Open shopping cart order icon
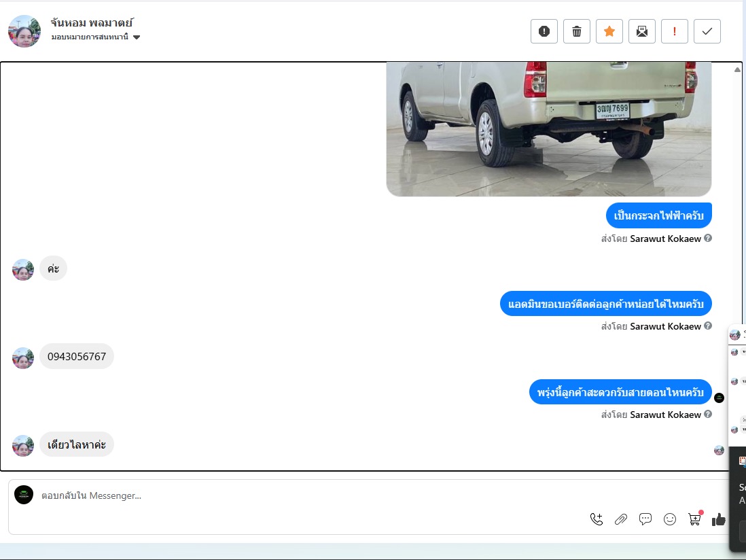The width and height of the screenshot is (746, 560). (x=694, y=518)
